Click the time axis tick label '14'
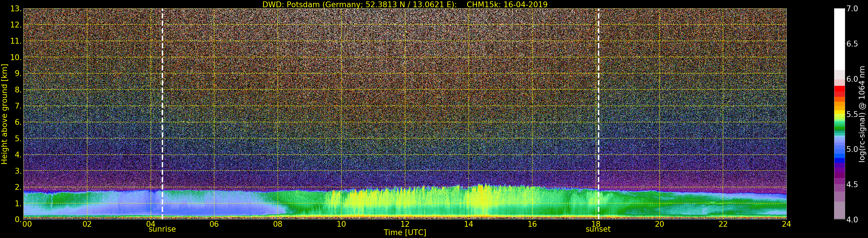The width and height of the screenshot is (868, 238). coord(468,224)
